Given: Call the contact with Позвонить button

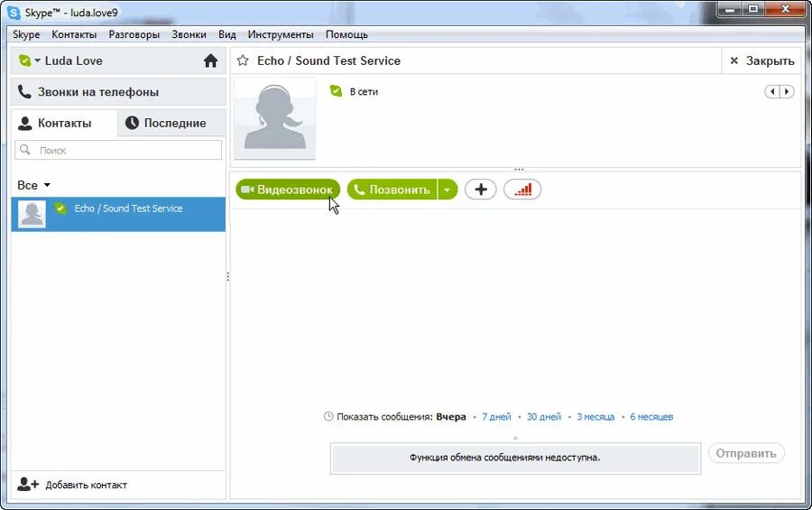Looking at the screenshot, I should coord(392,190).
